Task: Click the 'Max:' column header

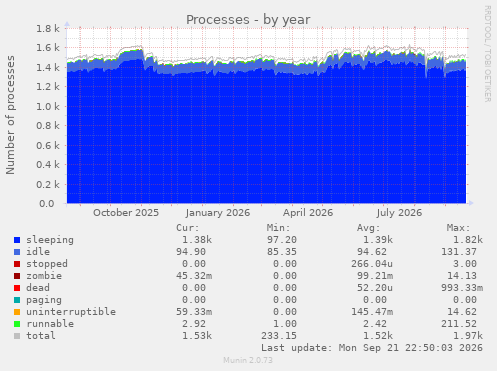Action: click(458, 228)
